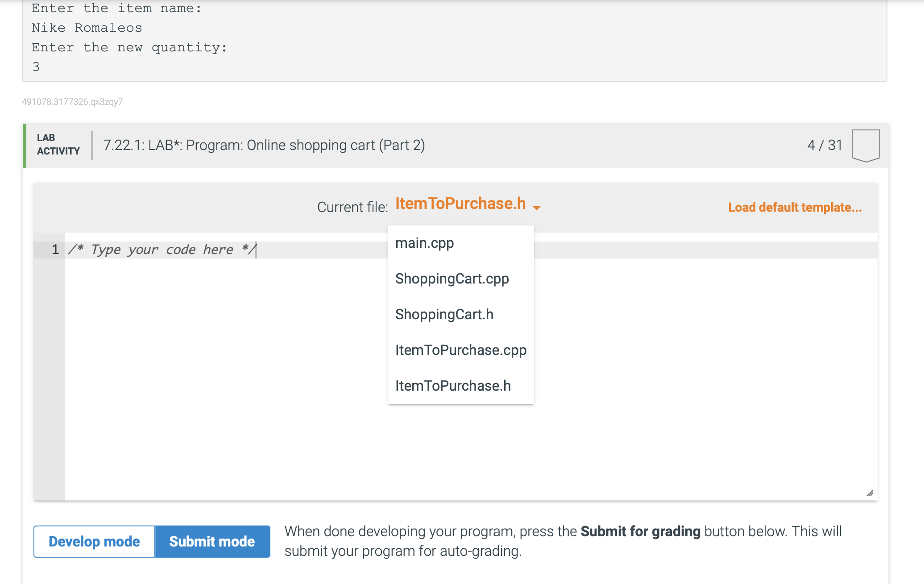Click the Current file label
This screenshot has height=584, width=924.
(x=353, y=207)
